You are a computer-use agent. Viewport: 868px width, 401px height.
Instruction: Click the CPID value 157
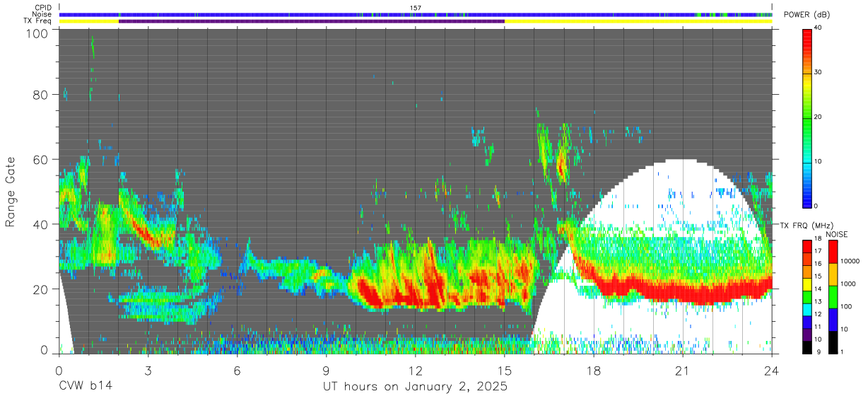pyautogui.click(x=416, y=8)
